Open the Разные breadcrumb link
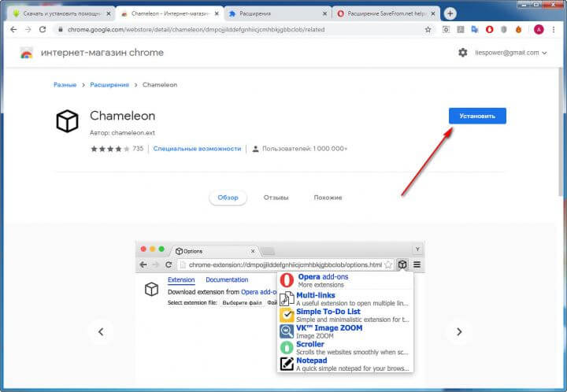Image resolution: width=567 pixels, height=392 pixels. pos(65,85)
